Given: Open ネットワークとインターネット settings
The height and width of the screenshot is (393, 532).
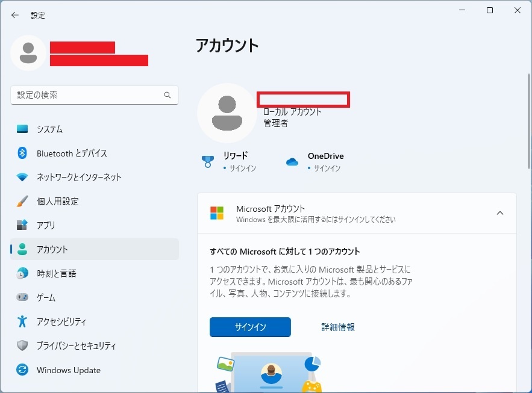Looking at the screenshot, I should click(95, 177).
